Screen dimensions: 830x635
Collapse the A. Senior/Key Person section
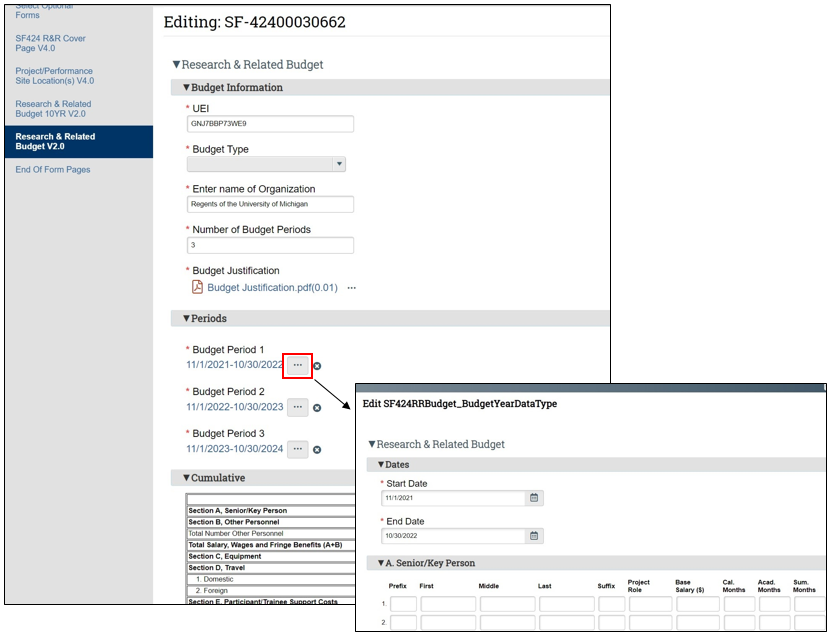point(381,563)
